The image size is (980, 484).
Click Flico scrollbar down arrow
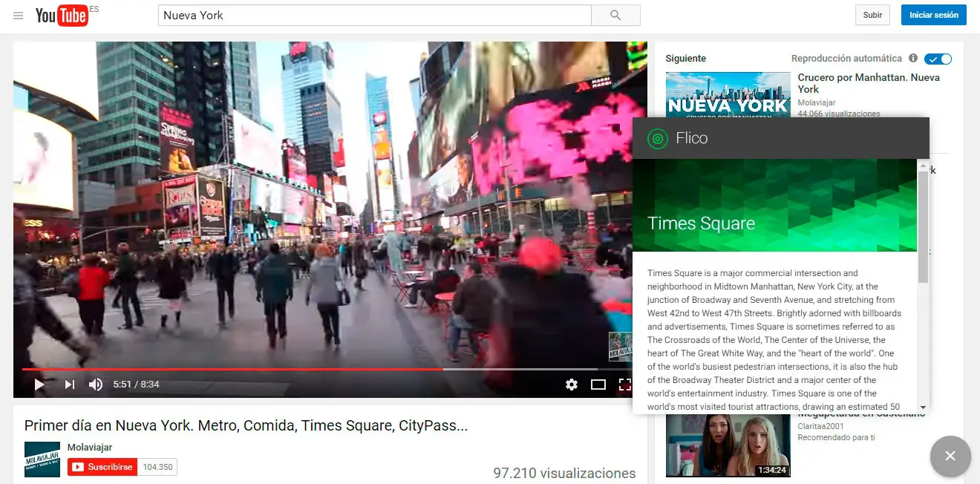click(x=923, y=407)
